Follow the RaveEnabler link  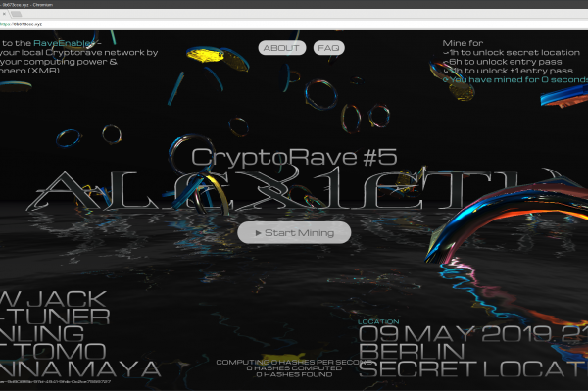pos(64,43)
